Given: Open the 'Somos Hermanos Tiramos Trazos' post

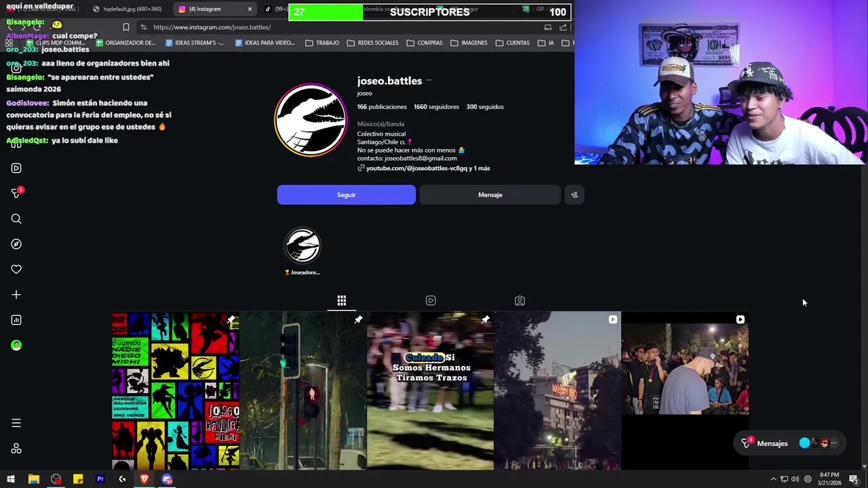Looking at the screenshot, I should [431, 390].
